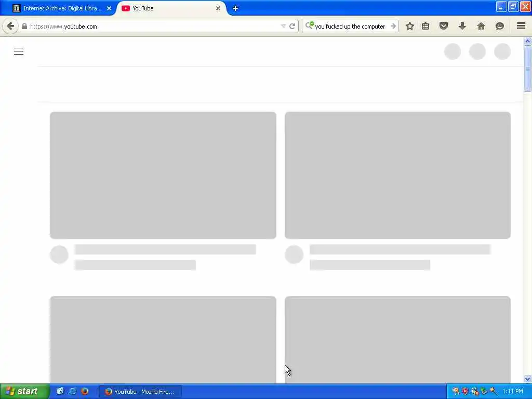Launch Firefox from Quick Launch
Viewport: 532px width, 399px height.
(x=85, y=391)
